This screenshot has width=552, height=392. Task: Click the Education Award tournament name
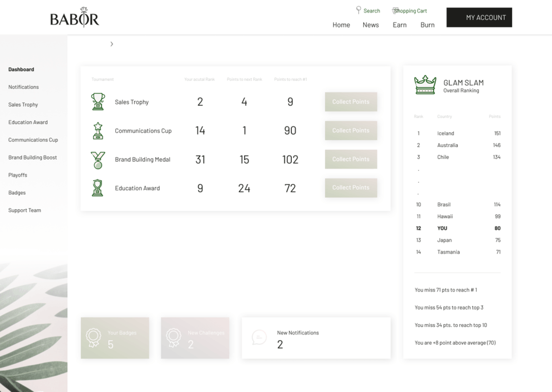point(138,188)
